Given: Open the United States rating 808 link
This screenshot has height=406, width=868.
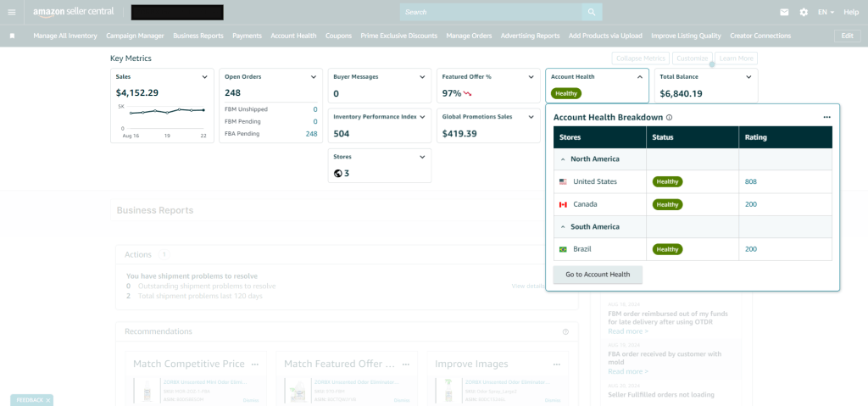Looking at the screenshot, I should click(751, 181).
